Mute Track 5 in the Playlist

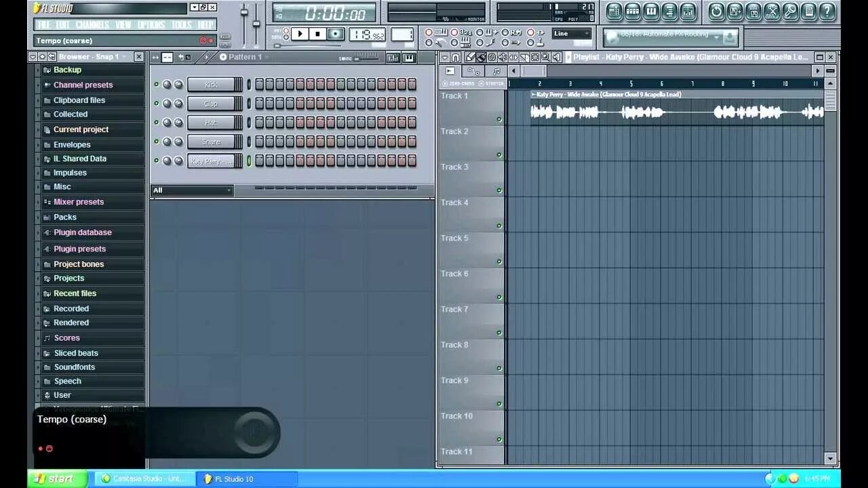pos(499,262)
